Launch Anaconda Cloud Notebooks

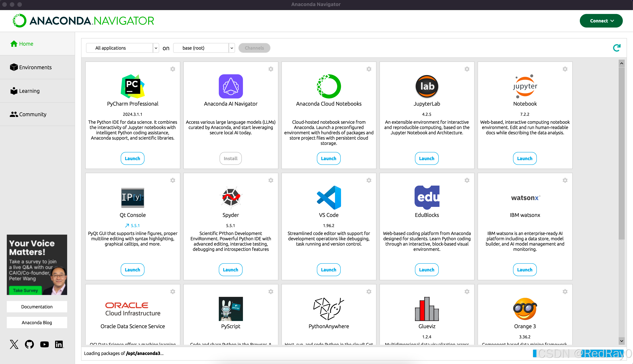point(329,158)
